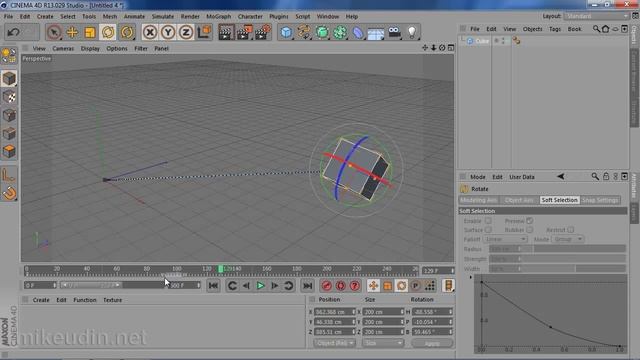Open the MoGraph menu

click(x=218, y=17)
